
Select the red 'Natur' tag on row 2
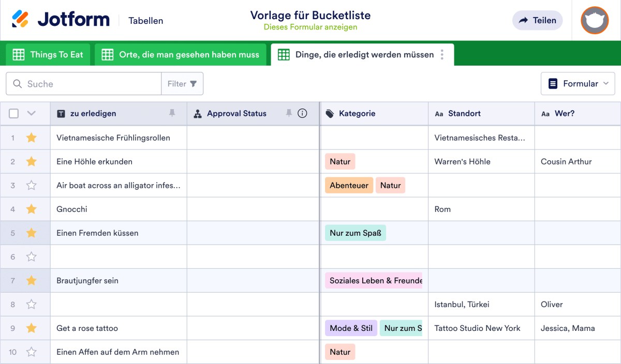click(340, 161)
